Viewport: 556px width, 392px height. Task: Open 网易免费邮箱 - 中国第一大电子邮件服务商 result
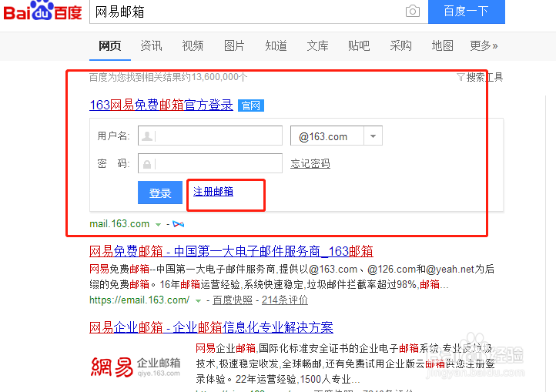tap(231, 251)
